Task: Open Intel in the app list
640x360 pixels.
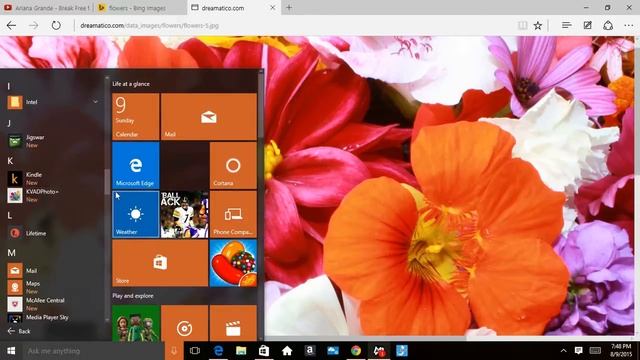Action: (53, 102)
